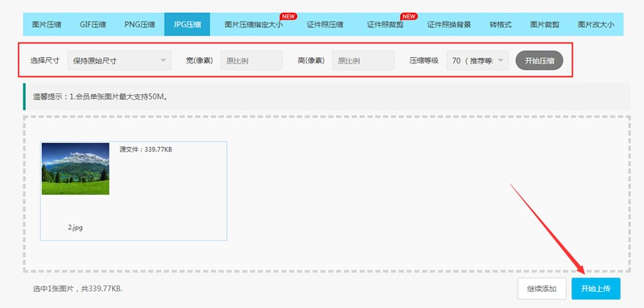Go to the 证件照压缩 tab

(325, 25)
